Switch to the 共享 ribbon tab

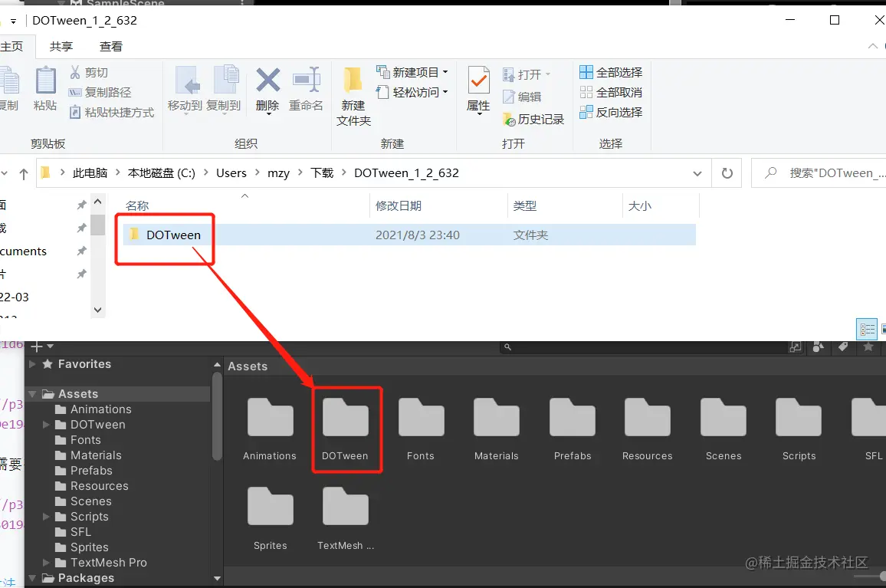point(60,46)
